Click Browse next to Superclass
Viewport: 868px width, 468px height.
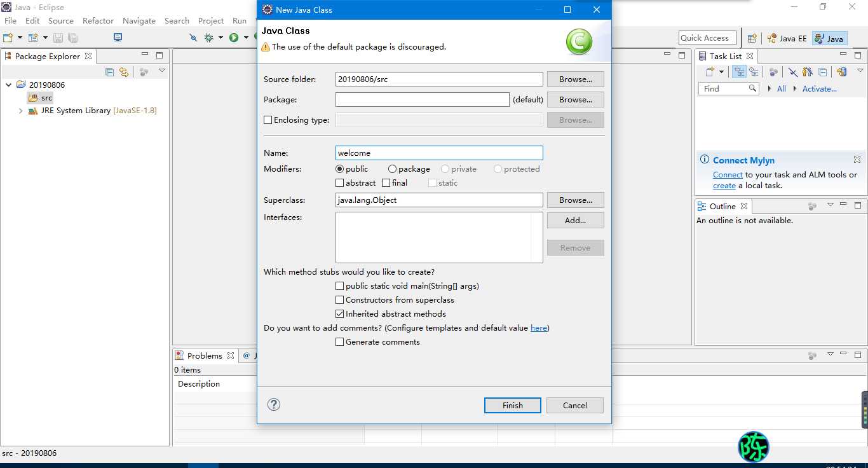click(x=576, y=200)
